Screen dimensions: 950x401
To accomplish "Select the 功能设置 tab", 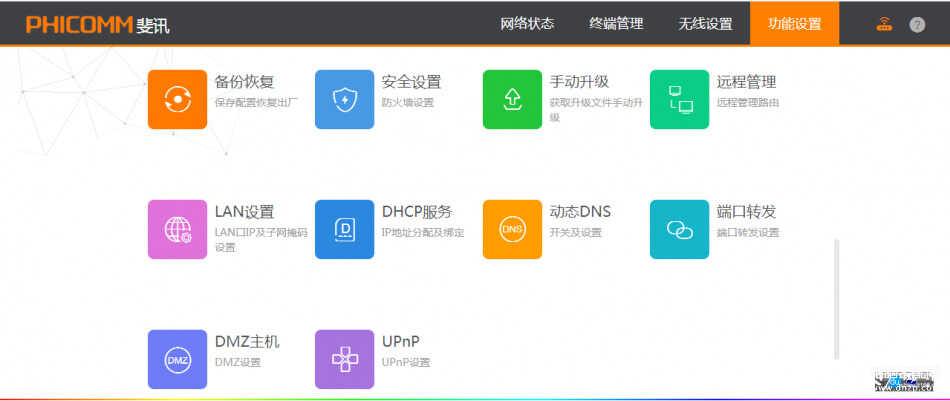I will (794, 24).
